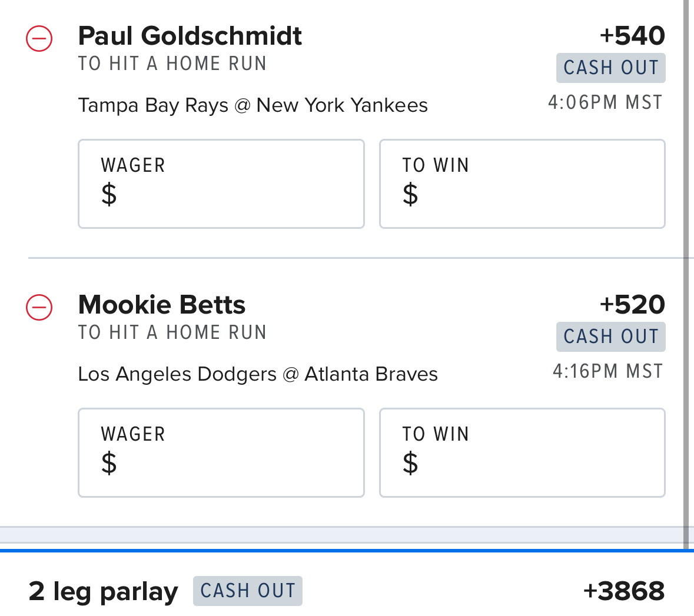This screenshot has width=694, height=616.
Task: Select the +520 odds for Betts
Action: click(x=632, y=305)
